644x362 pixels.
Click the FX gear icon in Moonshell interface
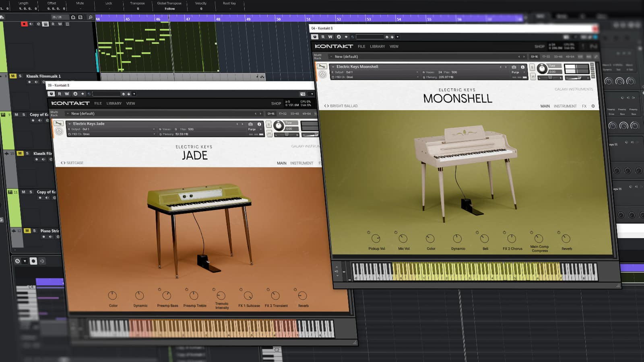(592, 106)
